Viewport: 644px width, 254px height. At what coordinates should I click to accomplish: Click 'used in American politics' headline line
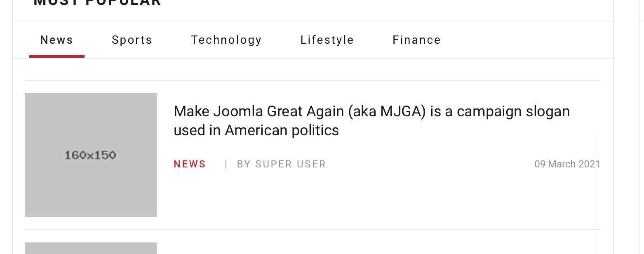256,131
